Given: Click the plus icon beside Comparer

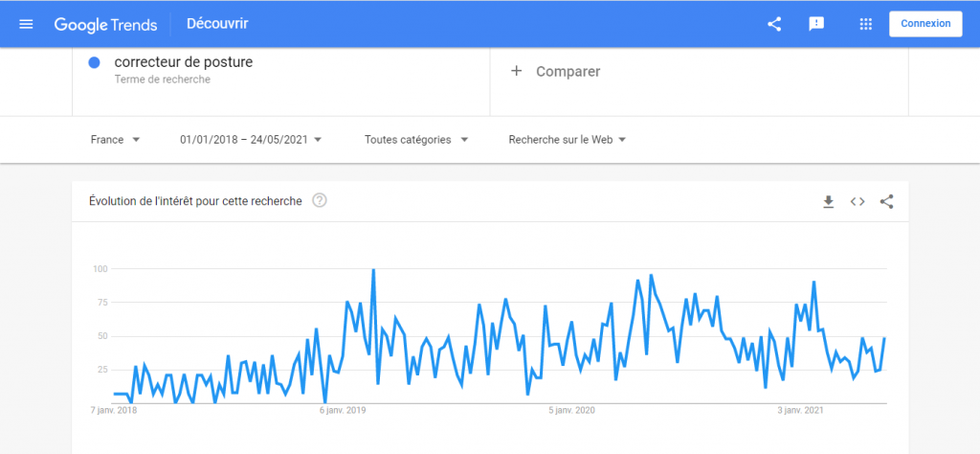Looking at the screenshot, I should 517,71.
